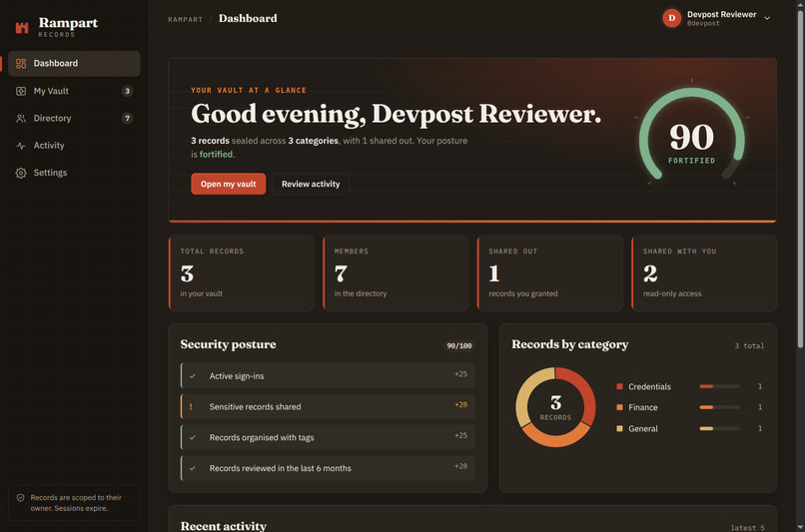Click the Finance orange color swatch
The width and height of the screenshot is (805, 532).
(619, 407)
